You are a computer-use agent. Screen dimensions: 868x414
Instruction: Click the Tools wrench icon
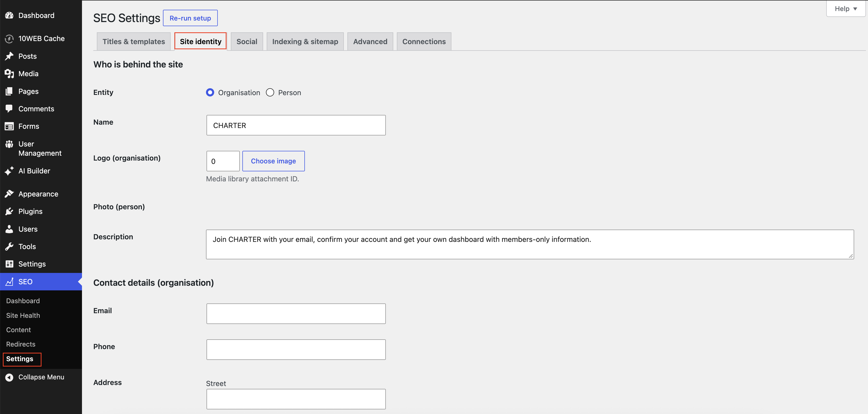click(9, 246)
